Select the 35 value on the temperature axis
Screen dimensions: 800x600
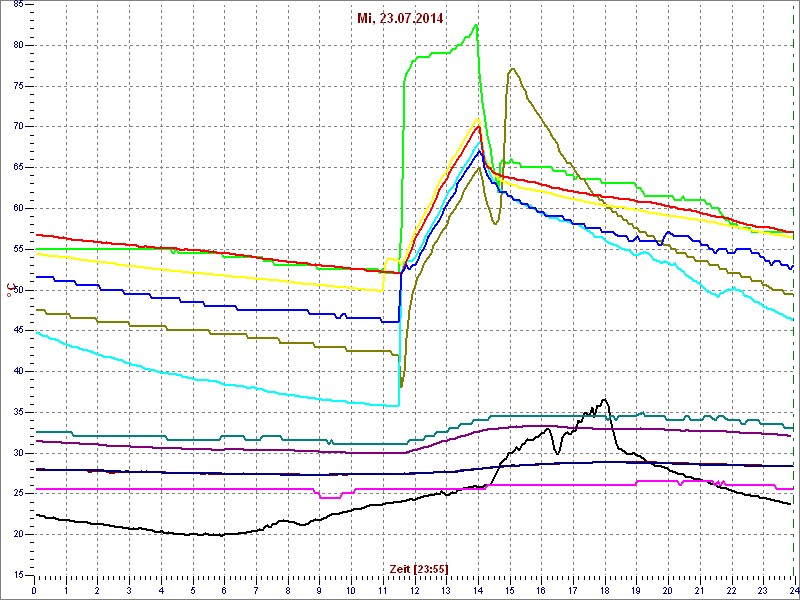coord(17,412)
